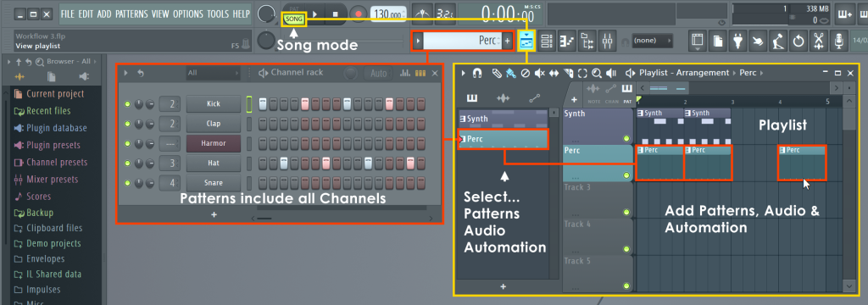The height and width of the screenshot is (305, 868).
Task: Click the microphone recording icon in toolbar
Action: coord(839,41)
